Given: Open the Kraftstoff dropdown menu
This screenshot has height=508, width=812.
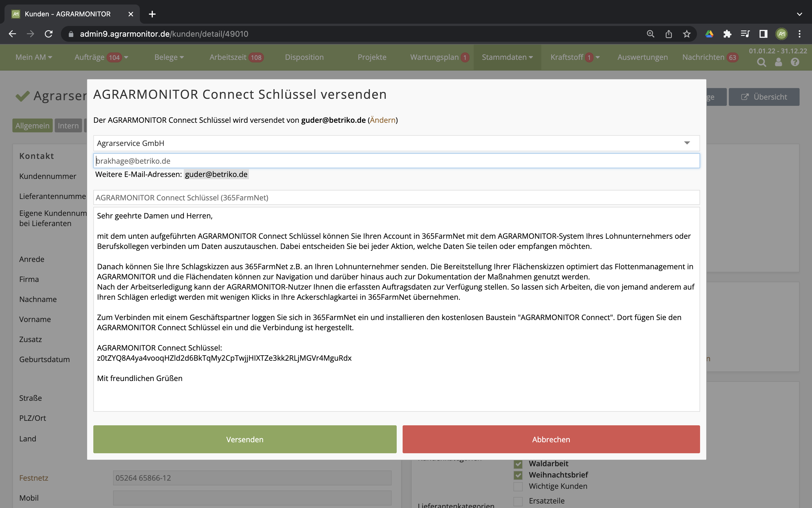Looking at the screenshot, I should pyautogui.click(x=575, y=57).
